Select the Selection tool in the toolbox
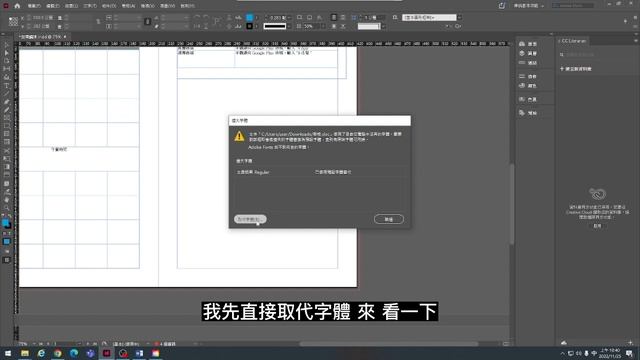 (7, 44)
